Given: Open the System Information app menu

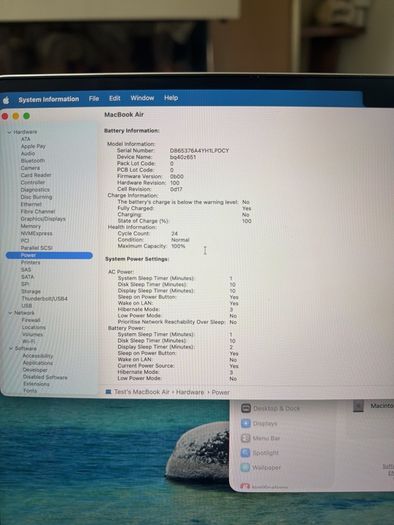Looking at the screenshot, I should (x=49, y=99).
